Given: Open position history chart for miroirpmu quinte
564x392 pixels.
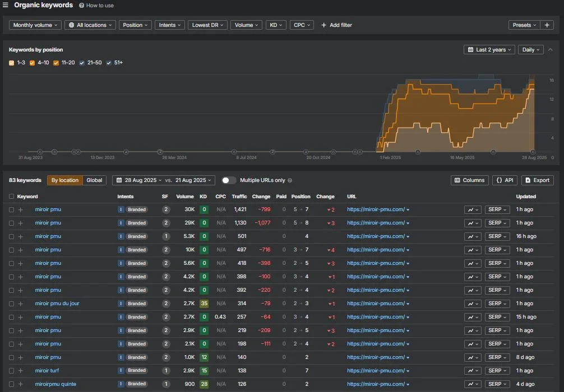Looking at the screenshot, I should click(473, 385).
